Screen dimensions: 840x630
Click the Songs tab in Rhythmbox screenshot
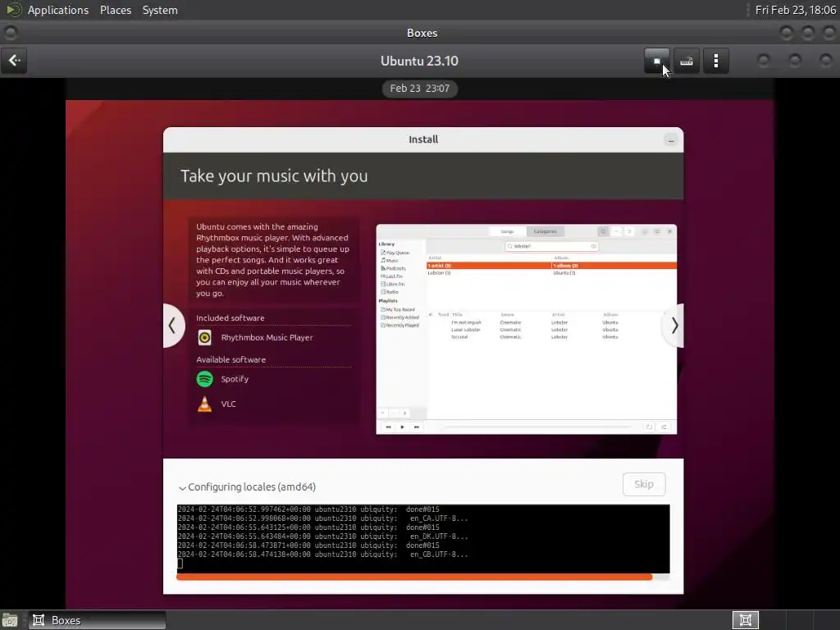click(x=507, y=231)
